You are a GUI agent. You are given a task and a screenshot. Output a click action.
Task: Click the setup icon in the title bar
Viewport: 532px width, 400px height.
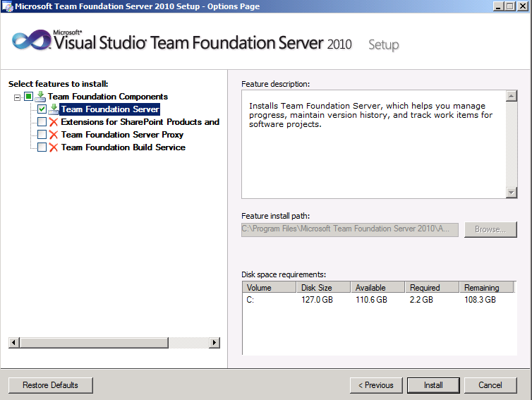(x=7, y=6)
